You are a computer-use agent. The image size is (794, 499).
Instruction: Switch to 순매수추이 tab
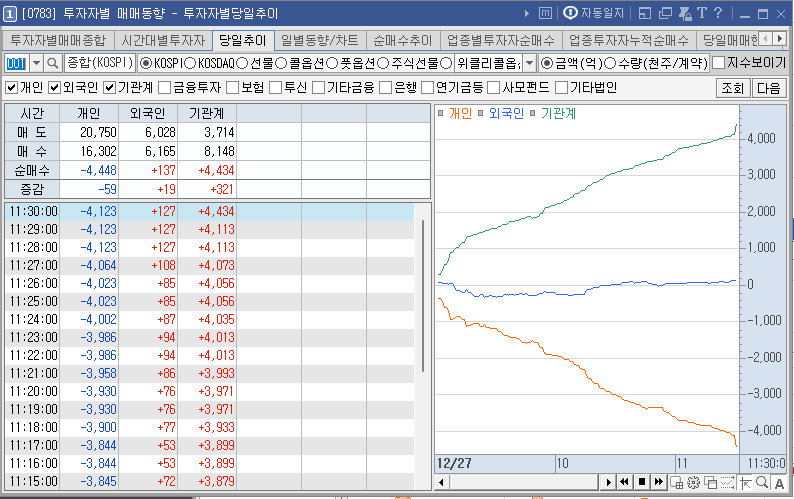pos(403,40)
